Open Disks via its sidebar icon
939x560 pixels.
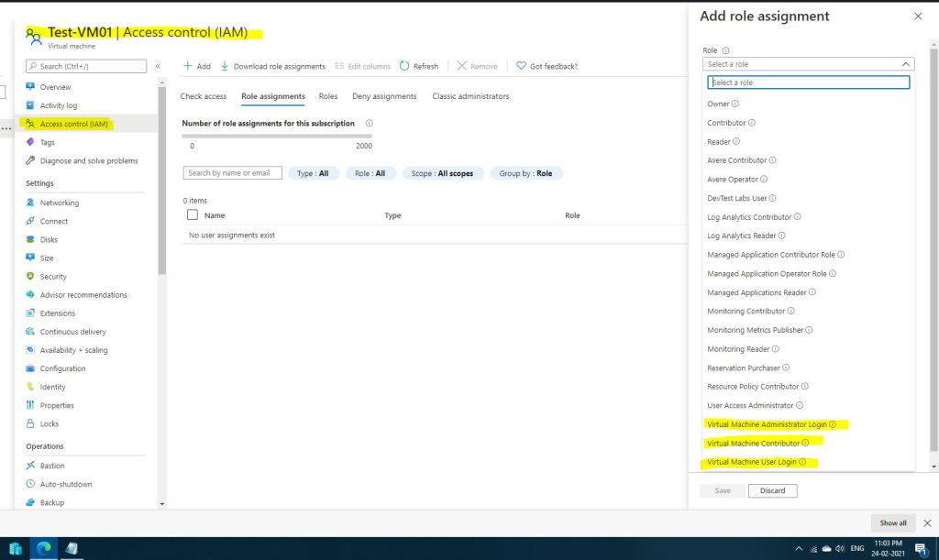pos(30,240)
